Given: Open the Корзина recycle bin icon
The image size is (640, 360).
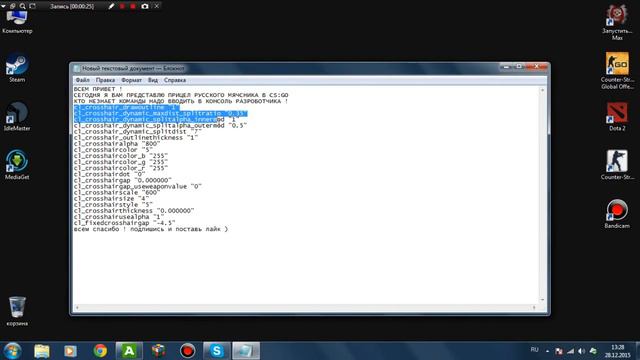Looking at the screenshot, I should pos(17,311).
